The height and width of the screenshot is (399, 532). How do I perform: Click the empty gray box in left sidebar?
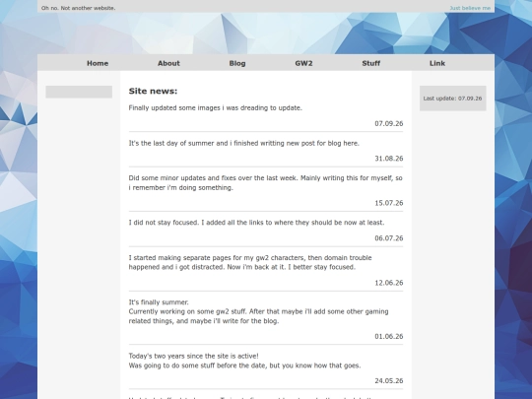point(79,92)
